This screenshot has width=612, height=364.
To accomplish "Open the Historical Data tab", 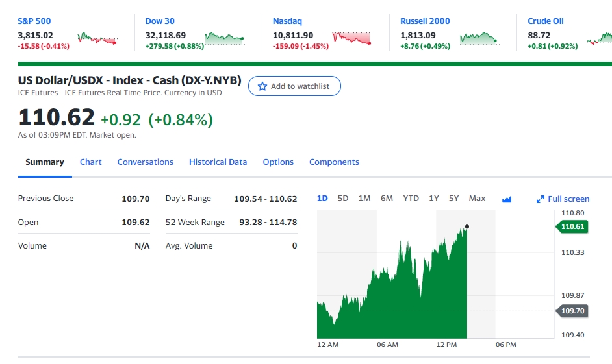I will (218, 162).
